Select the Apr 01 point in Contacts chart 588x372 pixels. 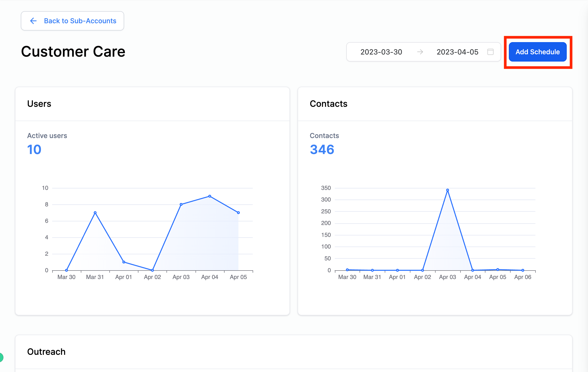pyautogui.click(x=398, y=270)
